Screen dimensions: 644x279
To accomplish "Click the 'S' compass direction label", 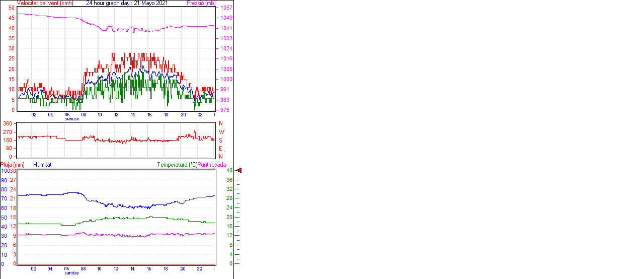I will (x=221, y=141).
